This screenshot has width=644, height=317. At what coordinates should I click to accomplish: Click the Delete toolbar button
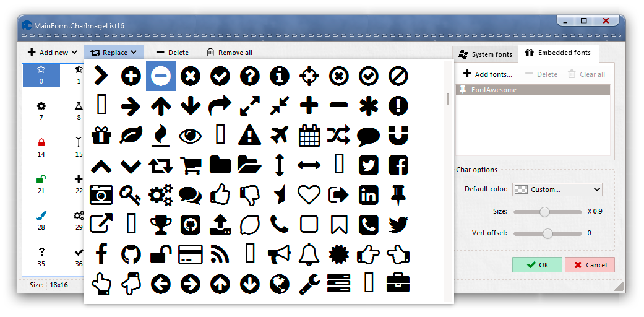pos(173,53)
